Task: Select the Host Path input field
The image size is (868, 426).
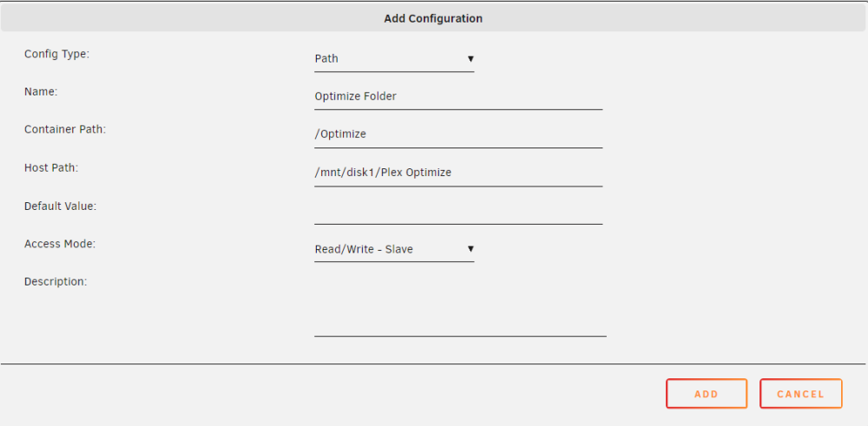Action: (x=458, y=173)
